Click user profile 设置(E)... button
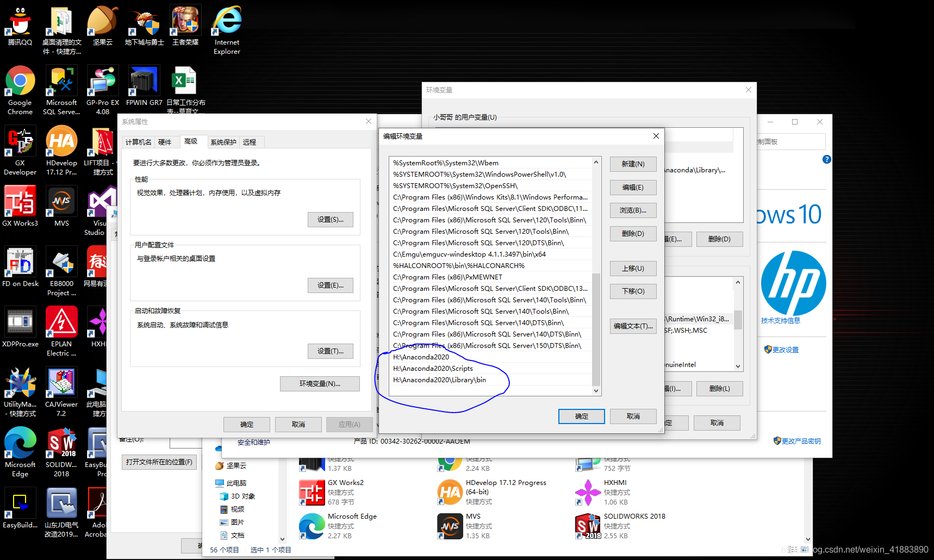Image resolution: width=934 pixels, height=560 pixels. pyautogui.click(x=330, y=285)
